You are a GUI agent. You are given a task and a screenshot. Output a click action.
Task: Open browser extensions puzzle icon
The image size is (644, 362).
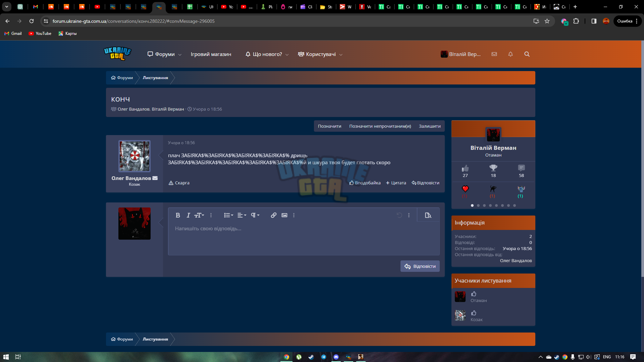pyautogui.click(x=576, y=21)
